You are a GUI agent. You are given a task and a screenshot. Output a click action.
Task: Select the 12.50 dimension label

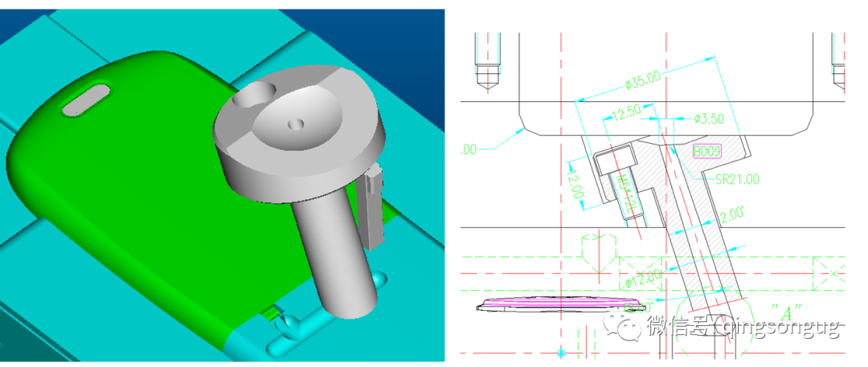pyautogui.click(x=627, y=115)
